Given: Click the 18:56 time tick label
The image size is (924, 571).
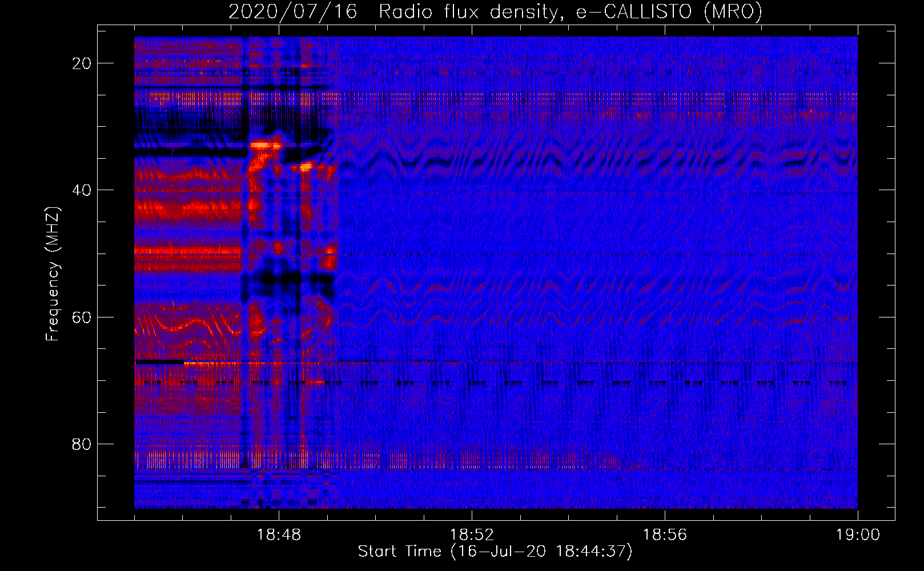Looking at the screenshot, I should click(665, 535).
